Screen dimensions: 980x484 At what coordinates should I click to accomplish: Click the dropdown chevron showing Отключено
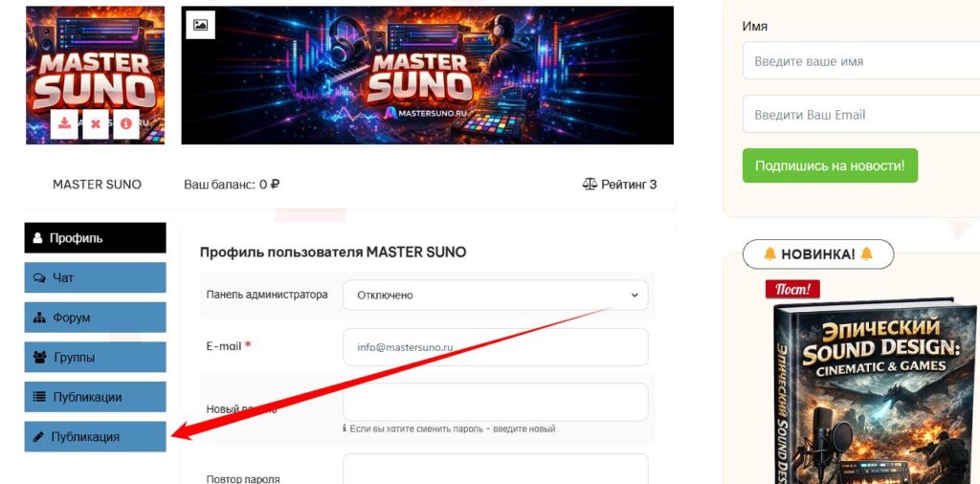[635, 296]
